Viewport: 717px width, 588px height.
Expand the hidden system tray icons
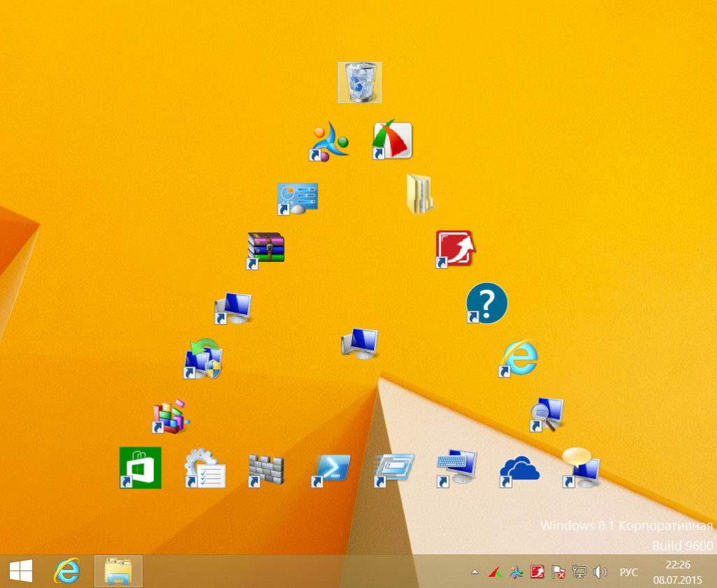click(x=474, y=572)
